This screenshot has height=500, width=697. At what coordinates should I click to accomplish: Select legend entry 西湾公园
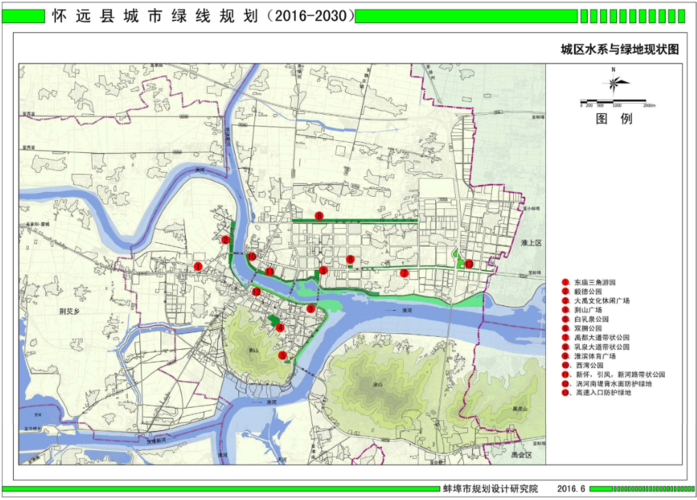tap(583, 365)
